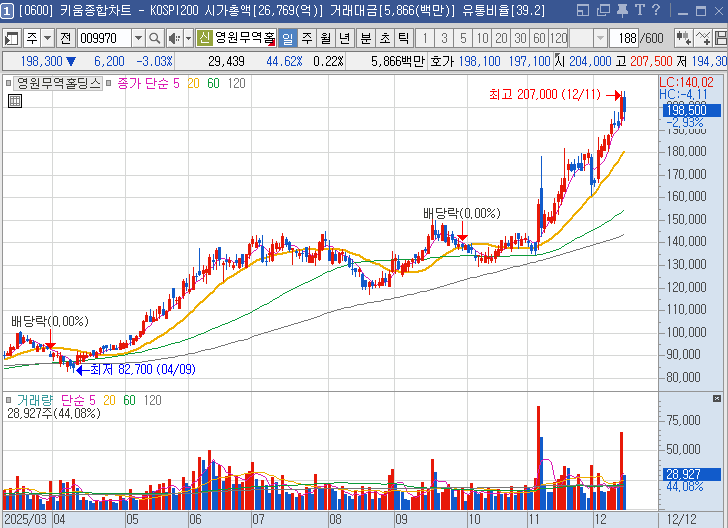Viewport: 728px width, 528px height.
Task: Select the daily 일 period toggle
Action: 287,38
